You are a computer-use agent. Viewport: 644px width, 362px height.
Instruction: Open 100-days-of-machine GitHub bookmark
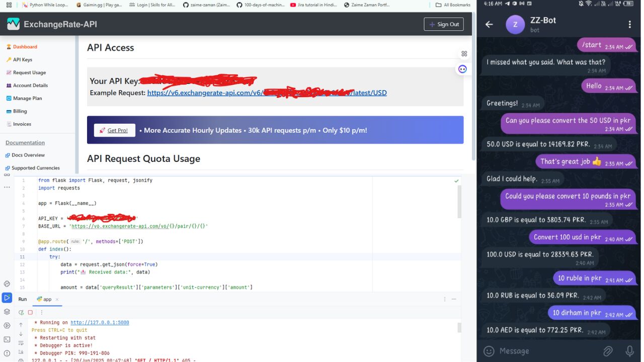pyautogui.click(x=260, y=5)
